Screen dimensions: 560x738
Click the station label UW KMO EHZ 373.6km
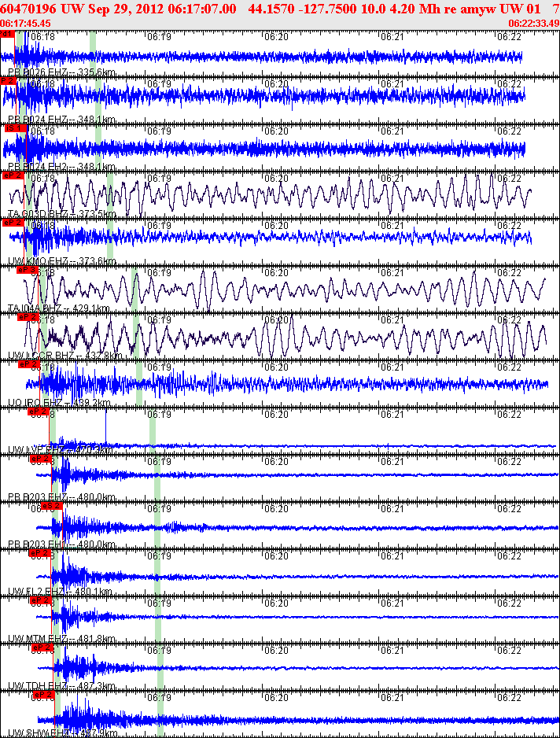point(61,260)
